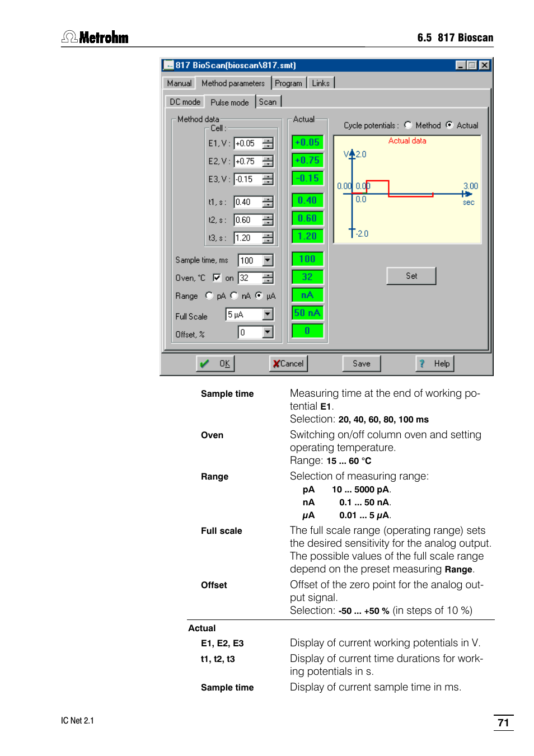The width and height of the screenshot is (534, 756).
Task: Switch to the Method parameters tab
Action: tap(233, 83)
